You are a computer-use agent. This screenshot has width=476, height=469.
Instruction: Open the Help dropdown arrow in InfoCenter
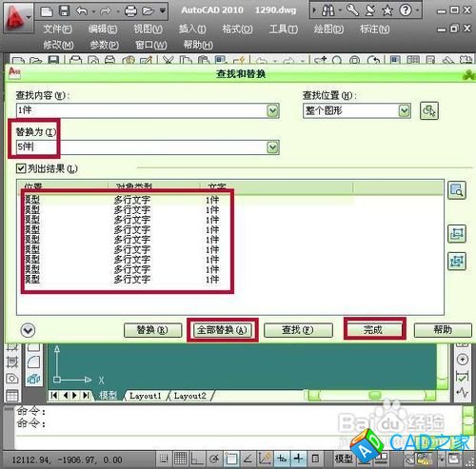tap(417, 10)
